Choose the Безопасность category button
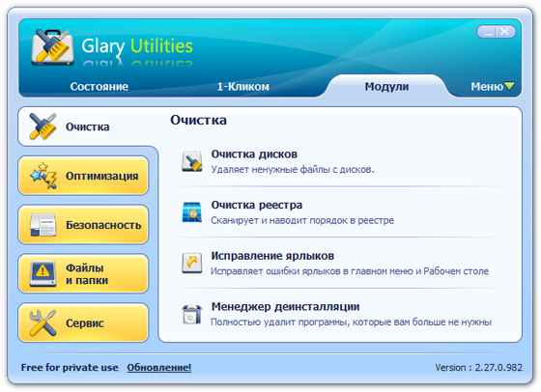Screen dimensions: 541x392 (x=83, y=225)
